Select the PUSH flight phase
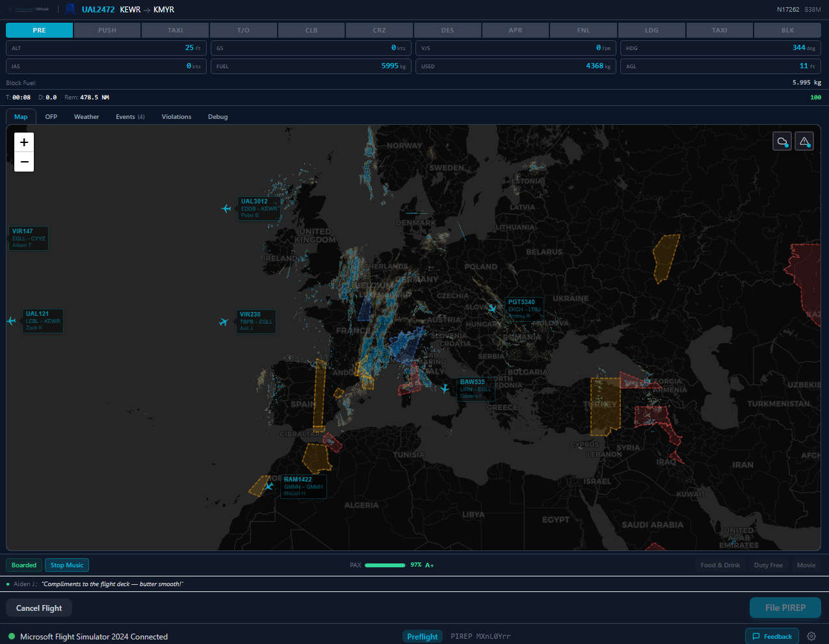 pos(107,30)
